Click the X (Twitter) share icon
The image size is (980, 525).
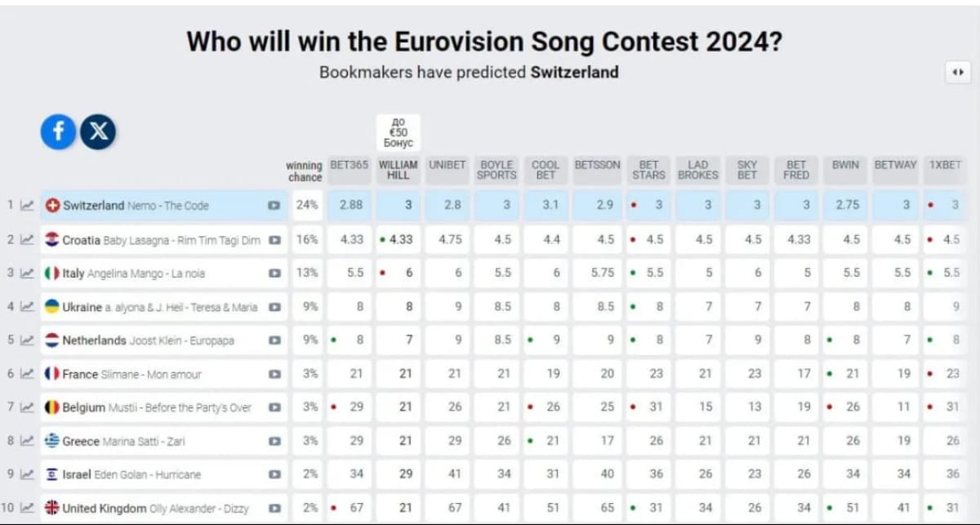click(98, 131)
